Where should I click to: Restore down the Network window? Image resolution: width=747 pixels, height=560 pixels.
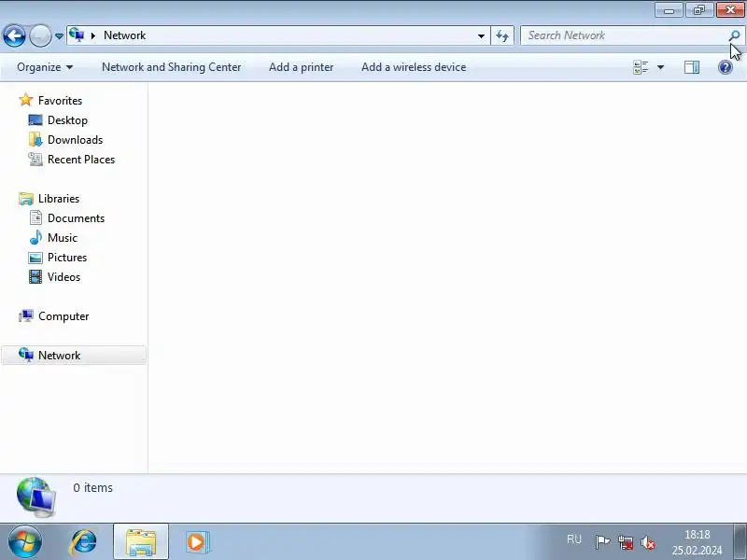(699, 10)
